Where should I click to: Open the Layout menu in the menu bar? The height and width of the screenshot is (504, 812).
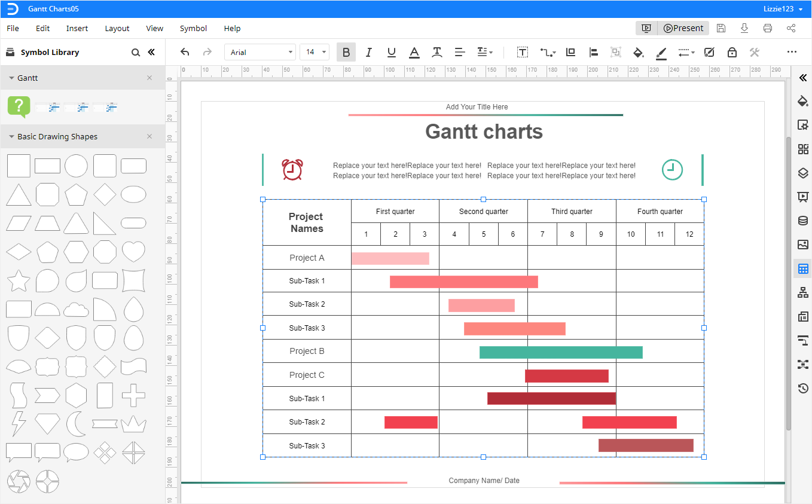pos(117,28)
